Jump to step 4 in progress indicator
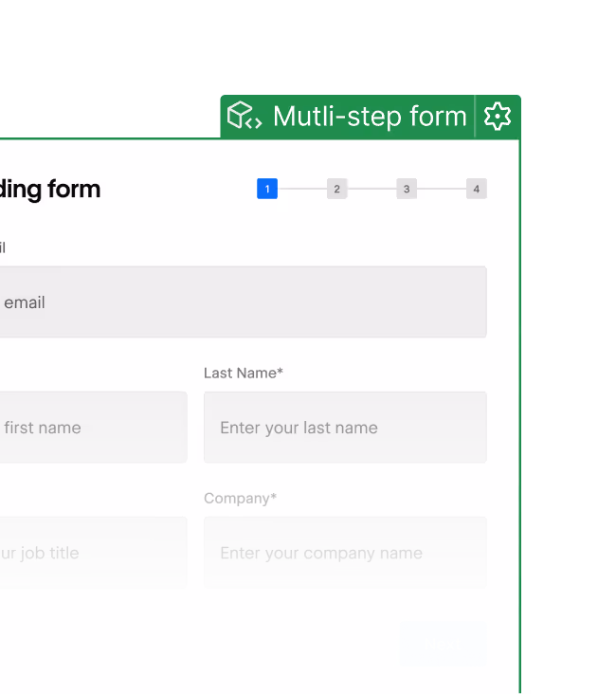The image size is (616, 694). (x=477, y=189)
